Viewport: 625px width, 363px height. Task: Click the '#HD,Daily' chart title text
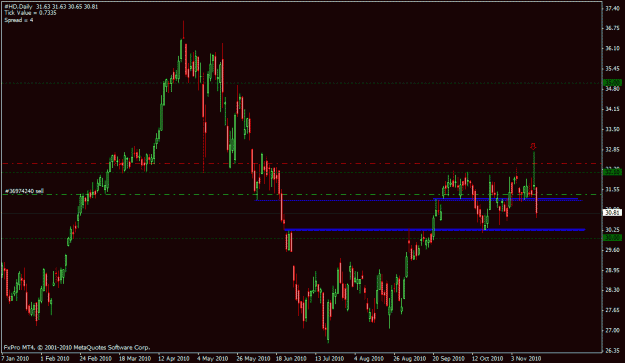click(x=18, y=7)
